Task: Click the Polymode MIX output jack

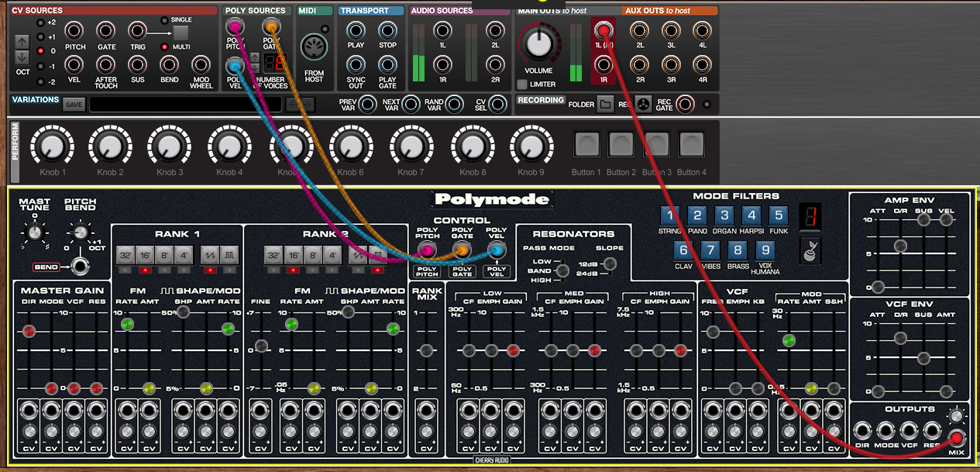Action: (x=957, y=437)
